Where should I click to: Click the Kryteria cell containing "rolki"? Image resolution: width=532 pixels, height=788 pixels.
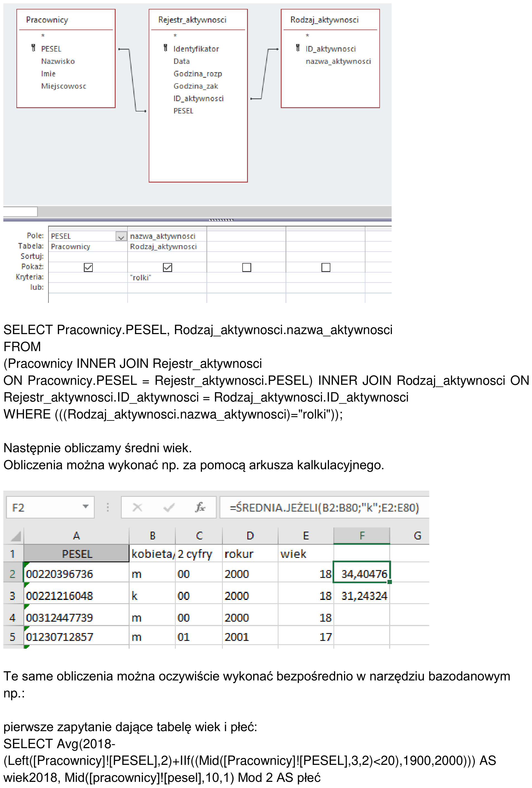click(x=167, y=277)
